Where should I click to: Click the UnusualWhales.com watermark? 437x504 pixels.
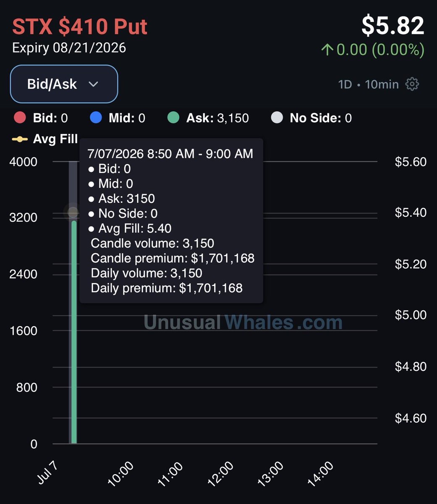tap(243, 323)
